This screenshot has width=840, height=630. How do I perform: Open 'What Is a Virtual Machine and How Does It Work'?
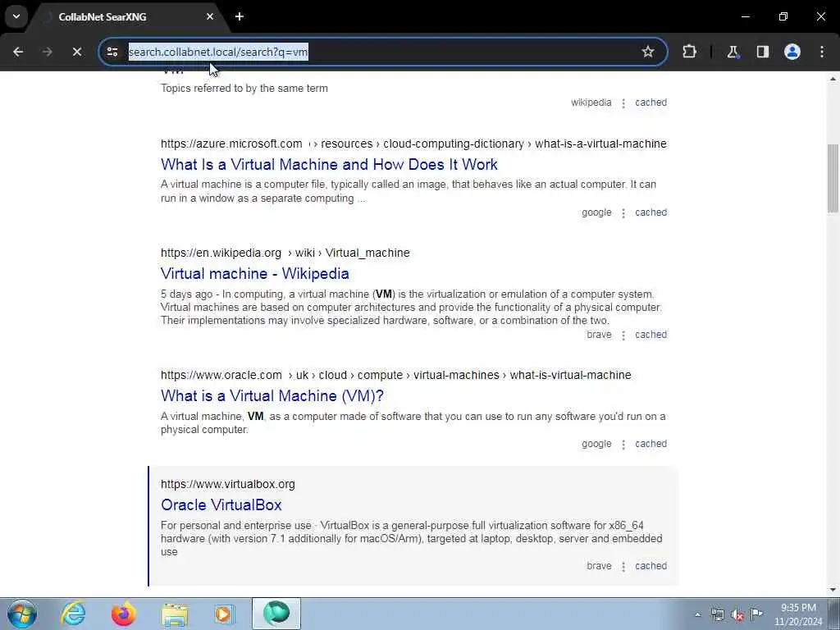(x=329, y=164)
